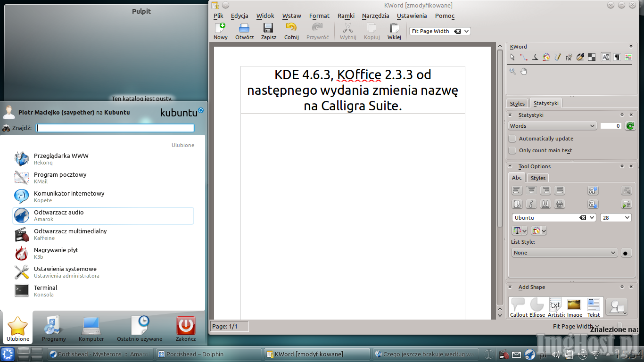Justify text in Tool Options
The image size is (644, 362).
(560, 190)
